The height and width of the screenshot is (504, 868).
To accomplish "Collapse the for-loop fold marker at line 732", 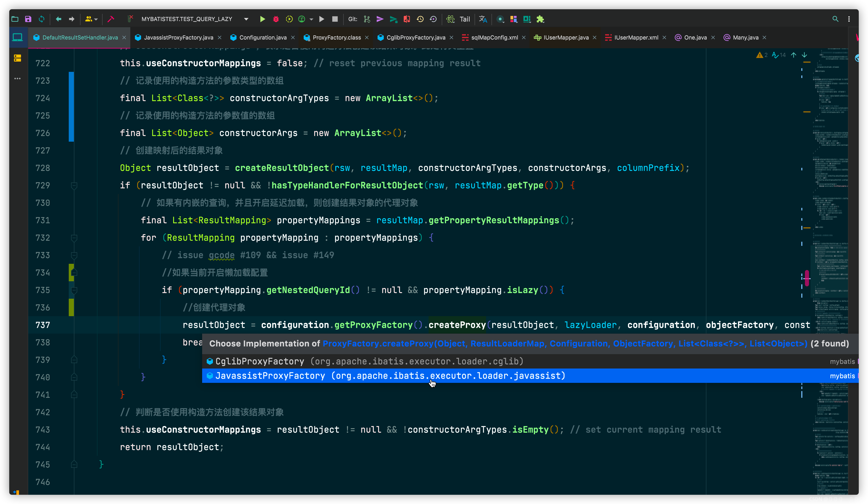I will point(74,238).
